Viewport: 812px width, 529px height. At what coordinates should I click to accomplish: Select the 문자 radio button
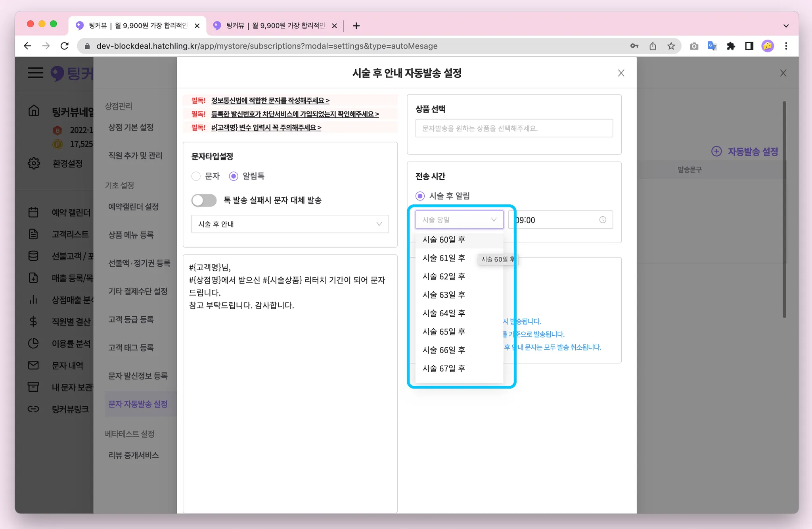click(x=196, y=176)
